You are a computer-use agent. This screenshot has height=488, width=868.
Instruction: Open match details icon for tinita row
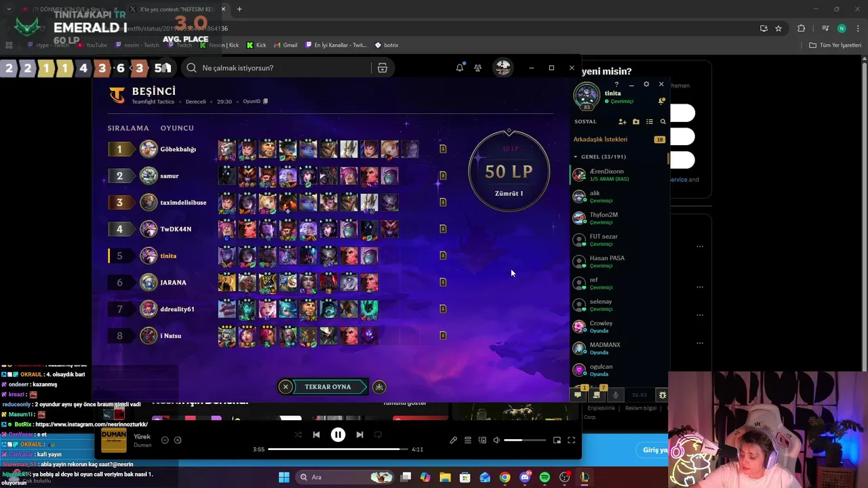click(443, 256)
